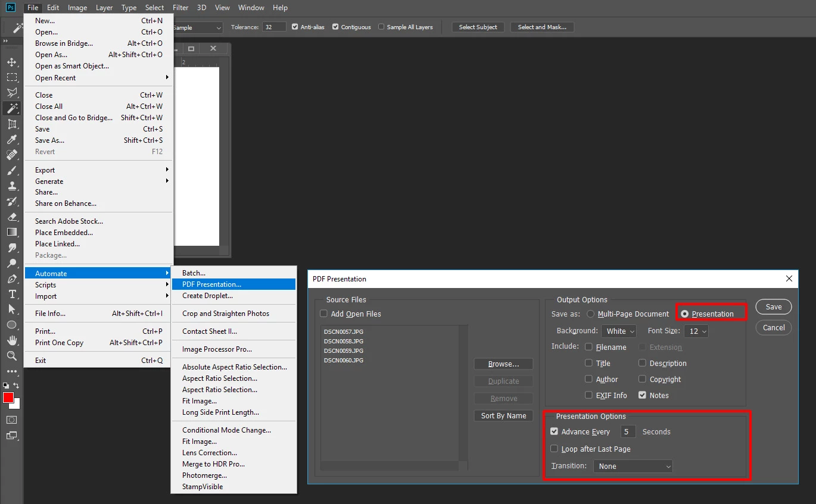This screenshot has width=816, height=504.
Task: Check the Copyright checkbox
Action: pyautogui.click(x=642, y=379)
